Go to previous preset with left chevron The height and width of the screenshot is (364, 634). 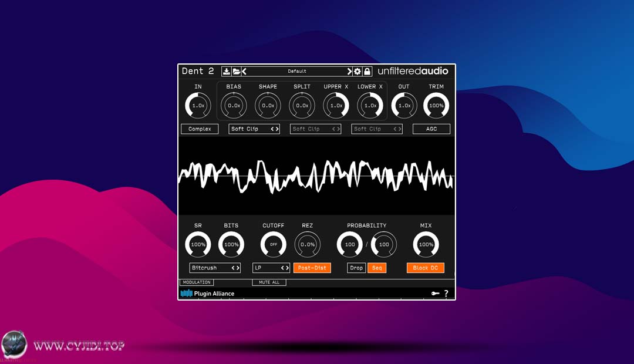click(x=244, y=72)
